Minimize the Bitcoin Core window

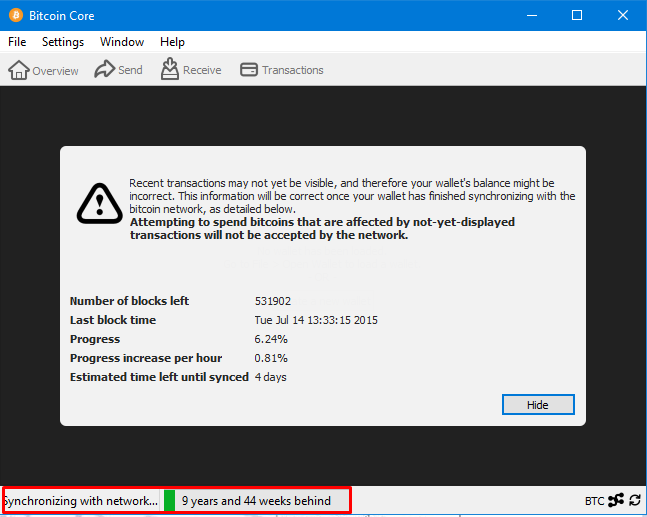point(532,15)
